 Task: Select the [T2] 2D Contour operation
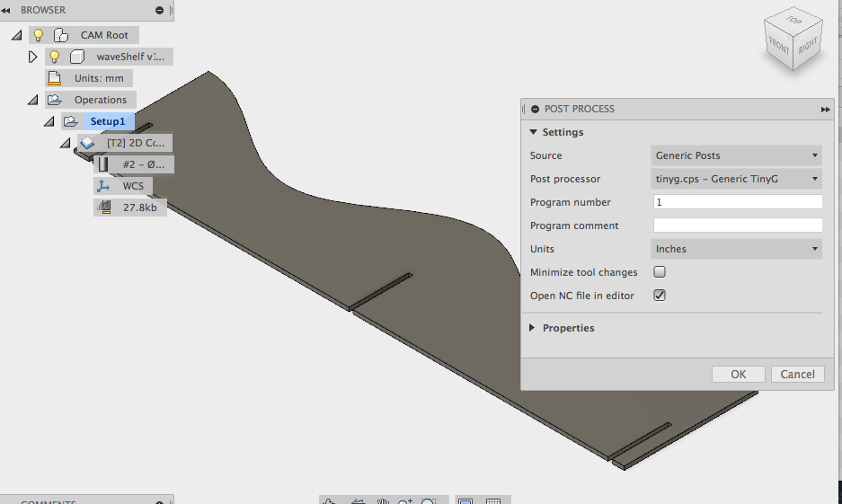pyautogui.click(x=136, y=144)
